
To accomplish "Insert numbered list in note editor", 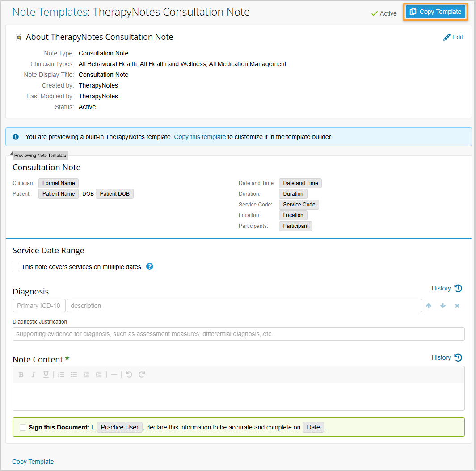I will pos(61,374).
